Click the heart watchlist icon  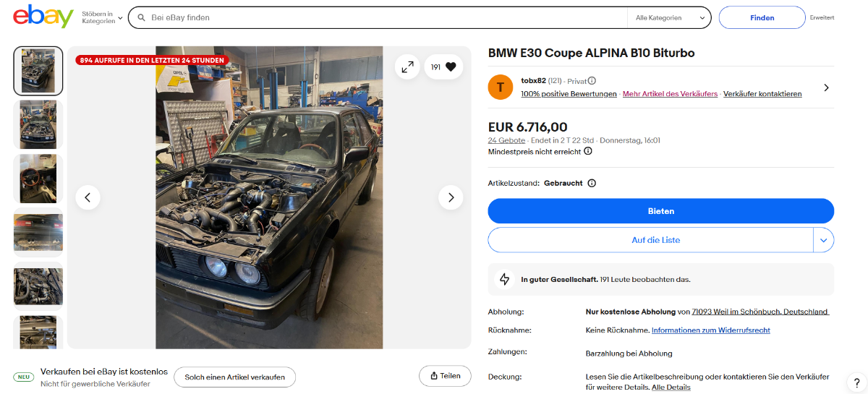[451, 67]
